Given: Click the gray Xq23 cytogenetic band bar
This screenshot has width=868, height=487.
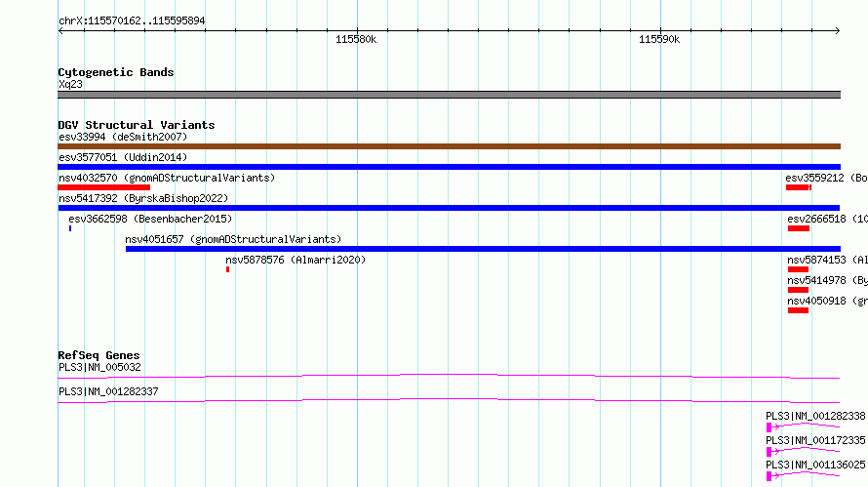Looking at the screenshot, I should (449, 95).
